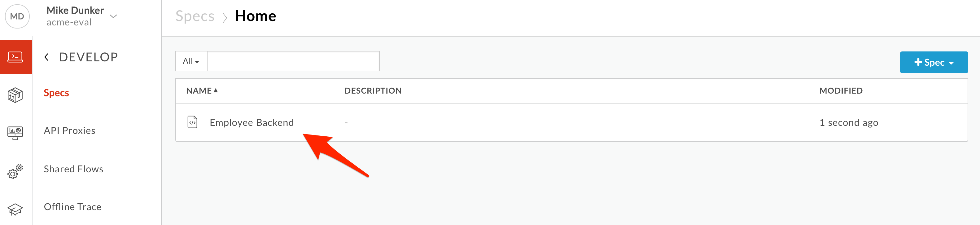980x225 pixels.
Task: Open the Publish package box icon
Action: click(15, 95)
